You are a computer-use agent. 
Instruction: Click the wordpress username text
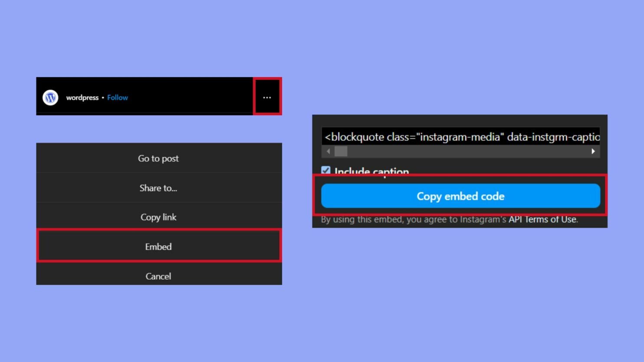pyautogui.click(x=82, y=98)
